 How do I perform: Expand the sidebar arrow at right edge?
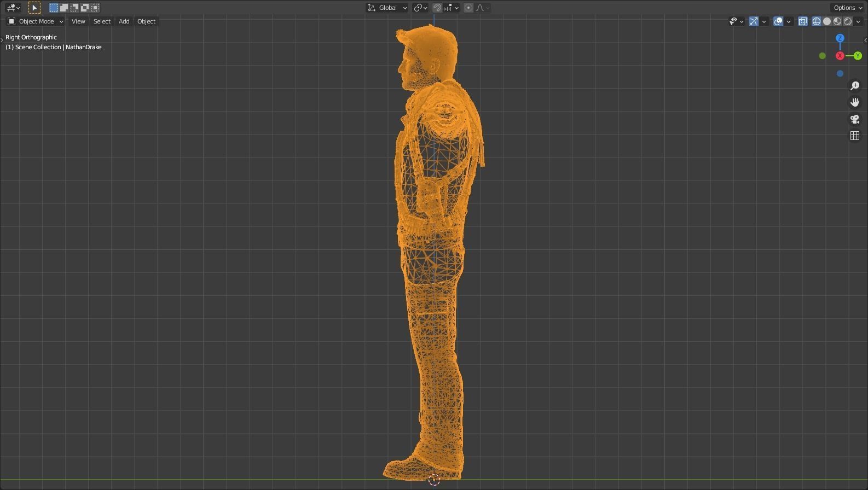[865, 40]
